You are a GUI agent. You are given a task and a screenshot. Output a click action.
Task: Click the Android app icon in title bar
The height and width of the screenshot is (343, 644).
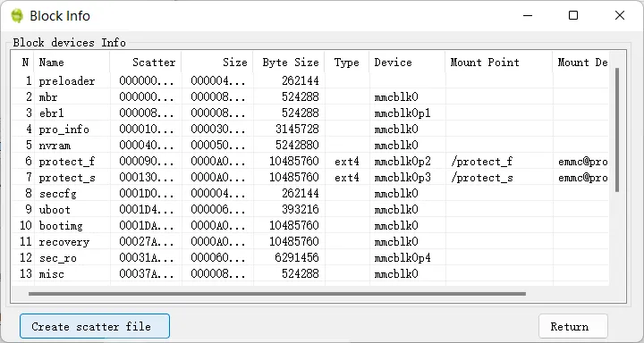click(x=17, y=16)
